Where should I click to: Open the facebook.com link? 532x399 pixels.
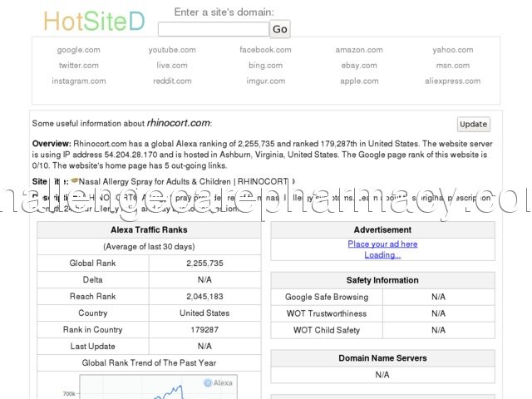(x=265, y=50)
